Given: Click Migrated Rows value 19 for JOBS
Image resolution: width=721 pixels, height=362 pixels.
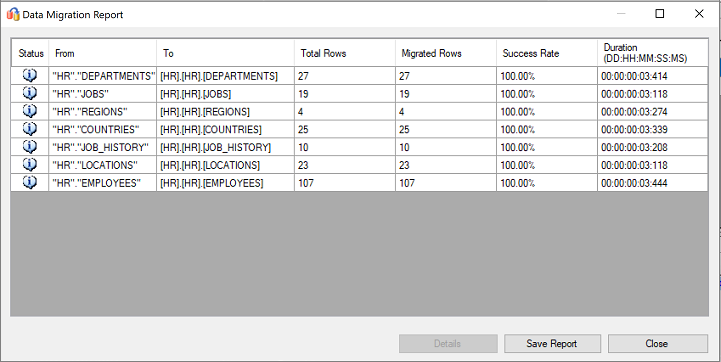Looking at the screenshot, I should 446,94.
